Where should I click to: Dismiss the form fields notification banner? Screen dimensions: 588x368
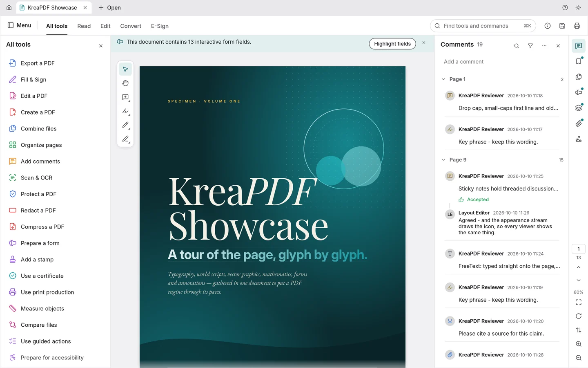(424, 43)
